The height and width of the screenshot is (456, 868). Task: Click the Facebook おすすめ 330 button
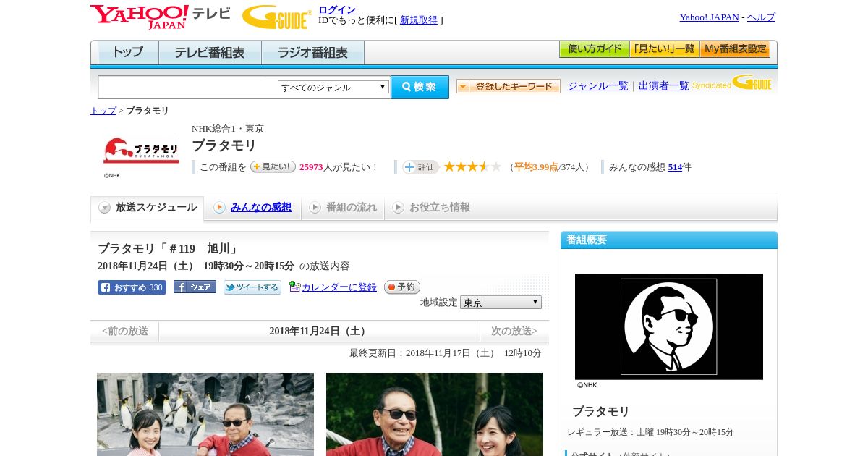tap(132, 287)
